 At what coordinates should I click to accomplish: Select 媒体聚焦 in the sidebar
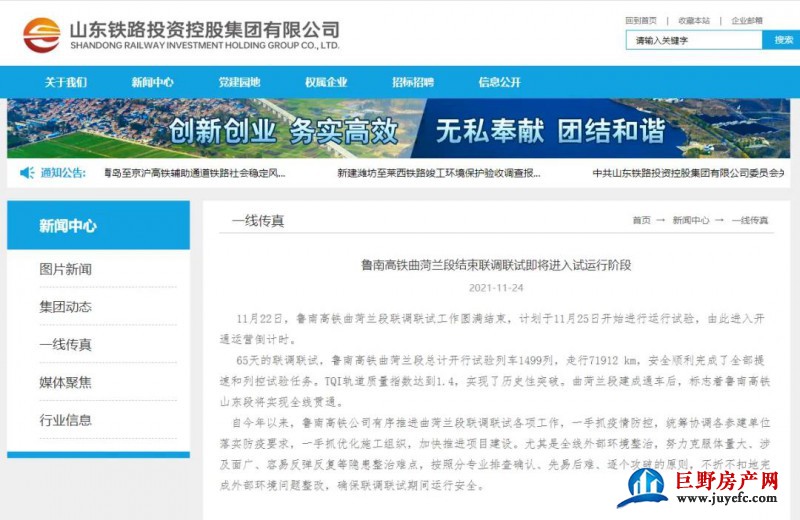pyautogui.click(x=65, y=382)
